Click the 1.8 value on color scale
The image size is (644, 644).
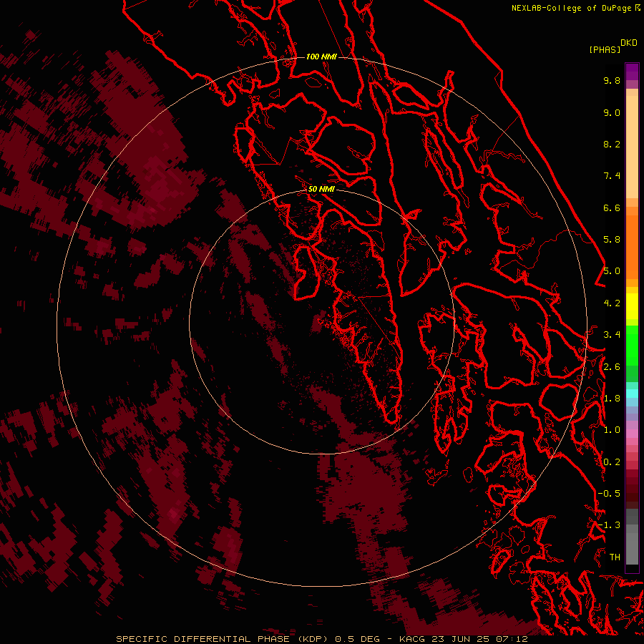[x=612, y=399]
